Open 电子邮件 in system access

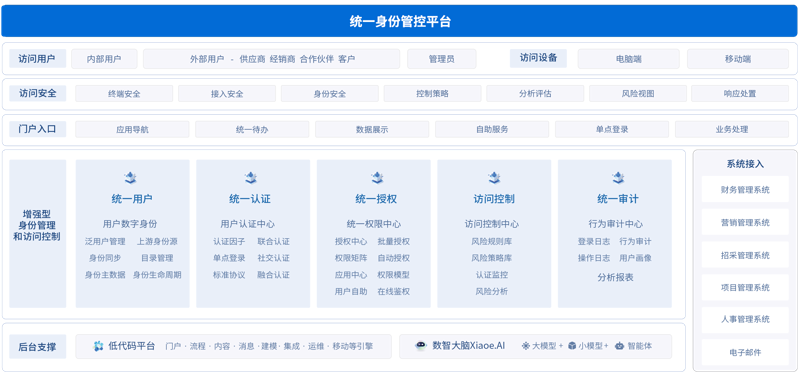point(745,352)
